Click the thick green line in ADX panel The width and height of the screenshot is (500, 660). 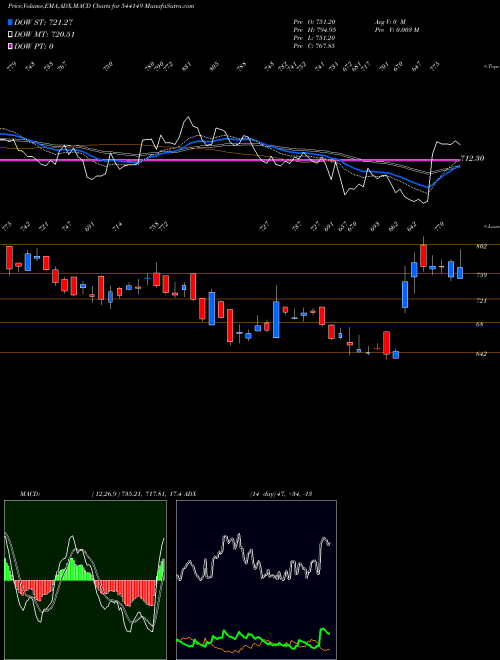(x=254, y=638)
